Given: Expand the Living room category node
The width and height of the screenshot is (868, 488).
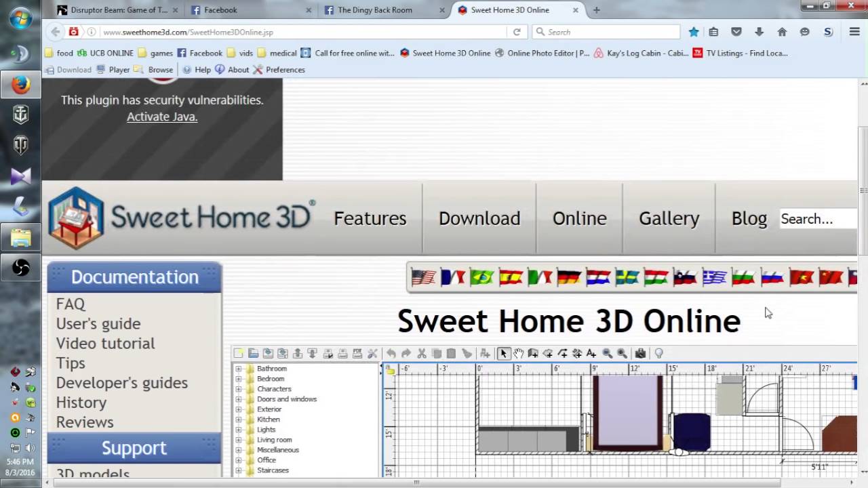Looking at the screenshot, I should coord(238,440).
